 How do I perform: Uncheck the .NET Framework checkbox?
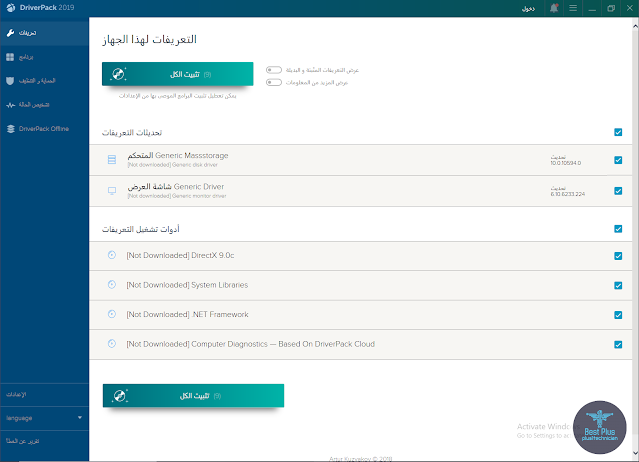click(618, 315)
